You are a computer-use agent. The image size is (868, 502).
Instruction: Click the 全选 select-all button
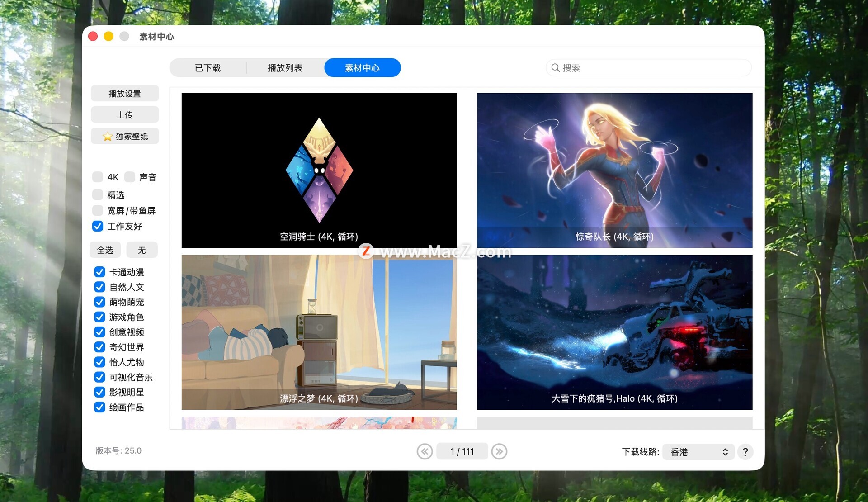105,250
